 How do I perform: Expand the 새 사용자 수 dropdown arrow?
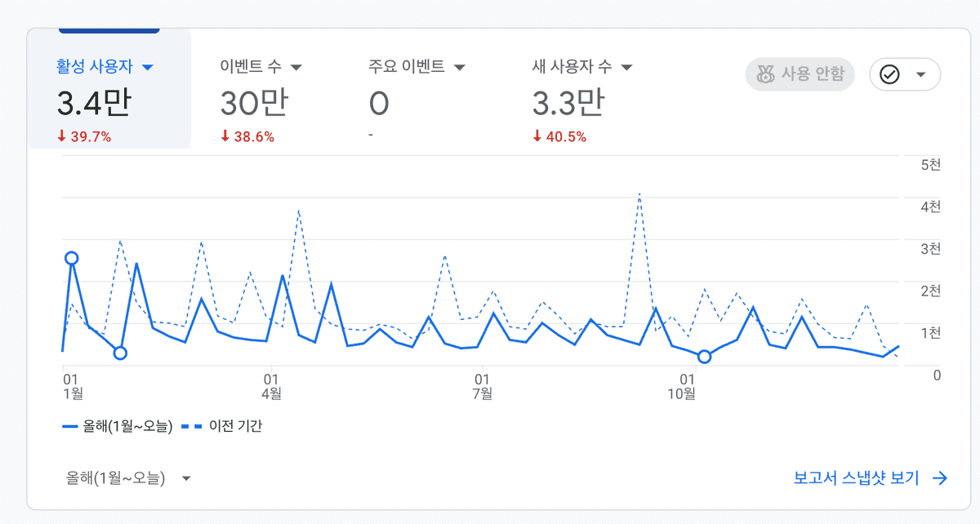coord(626,68)
